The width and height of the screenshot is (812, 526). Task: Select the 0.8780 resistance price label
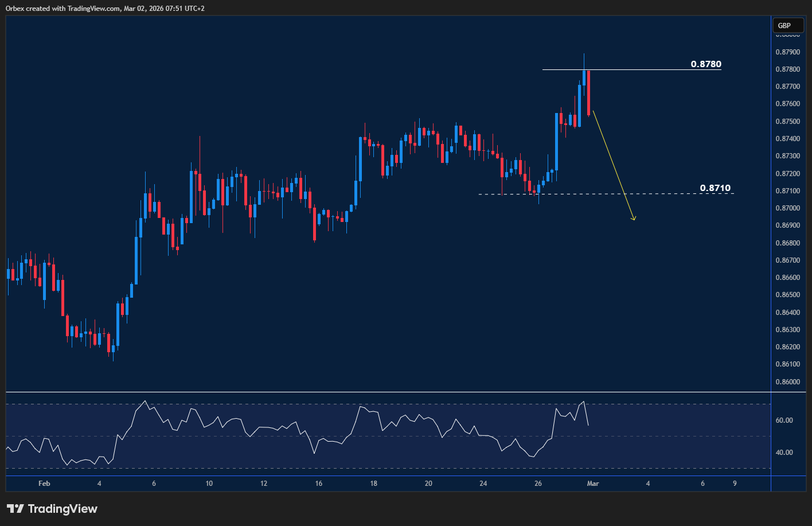click(x=705, y=64)
